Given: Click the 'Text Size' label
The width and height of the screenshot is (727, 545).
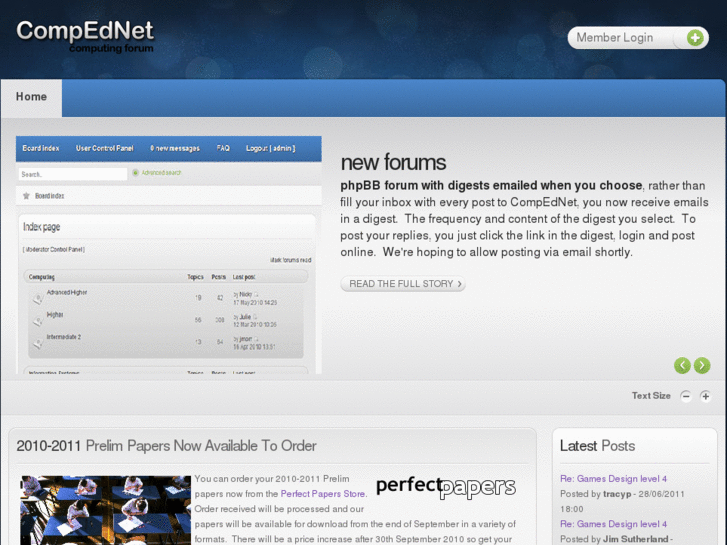Looking at the screenshot, I should [x=651, y=396].
